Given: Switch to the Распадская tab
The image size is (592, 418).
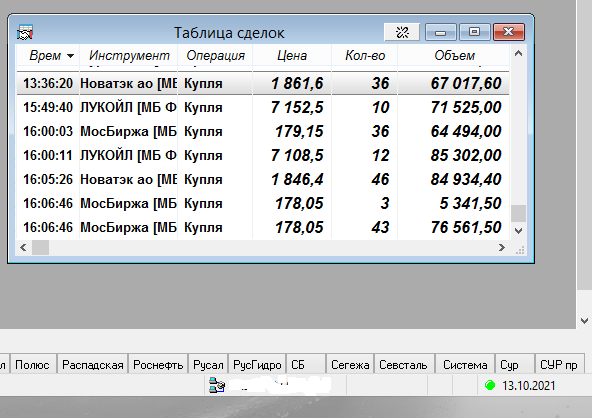Looking at the screenshot, I should coord(92,365).
